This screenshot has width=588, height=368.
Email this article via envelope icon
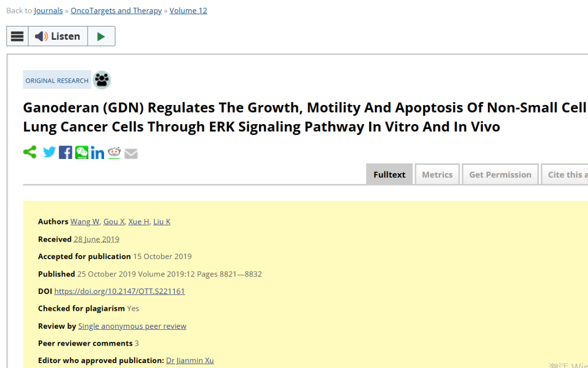131,154
